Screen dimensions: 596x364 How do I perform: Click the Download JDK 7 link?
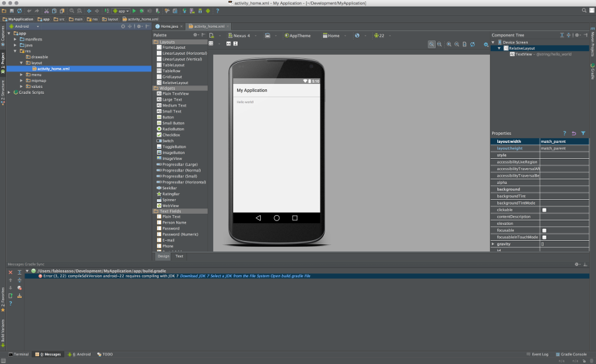click(195, 276)
